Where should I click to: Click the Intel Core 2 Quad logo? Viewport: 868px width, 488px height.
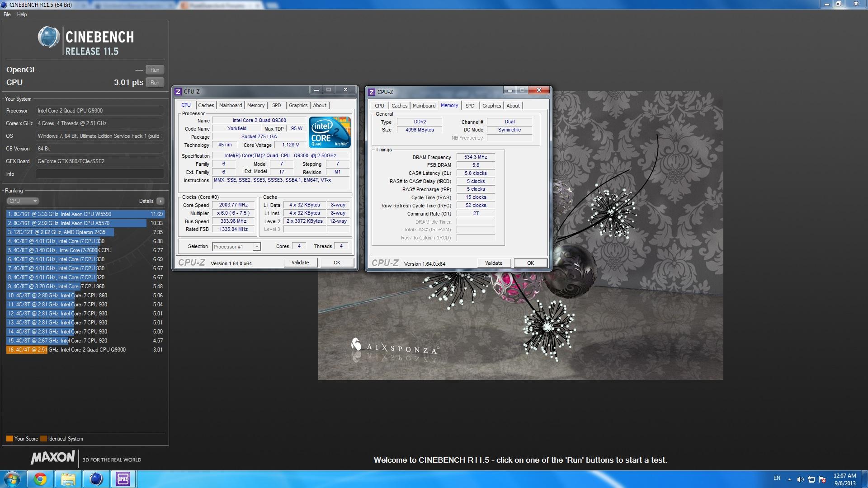tap(330, 132)
